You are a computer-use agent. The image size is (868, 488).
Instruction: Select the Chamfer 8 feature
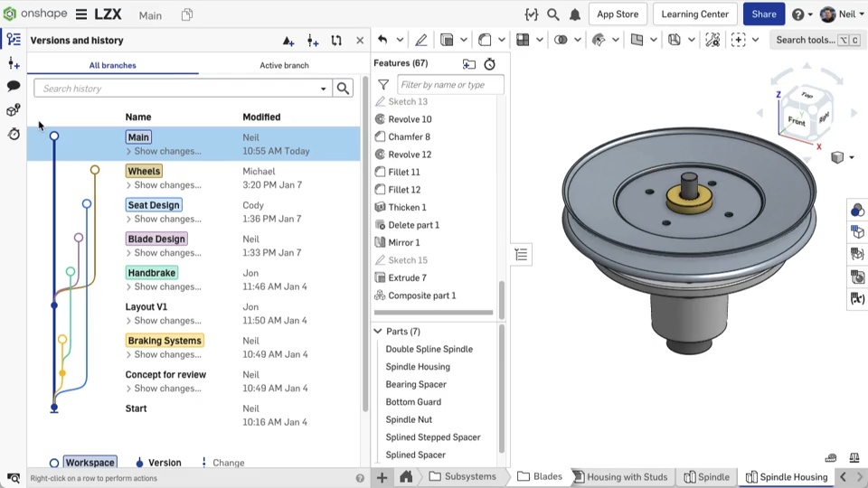point(409,136)
